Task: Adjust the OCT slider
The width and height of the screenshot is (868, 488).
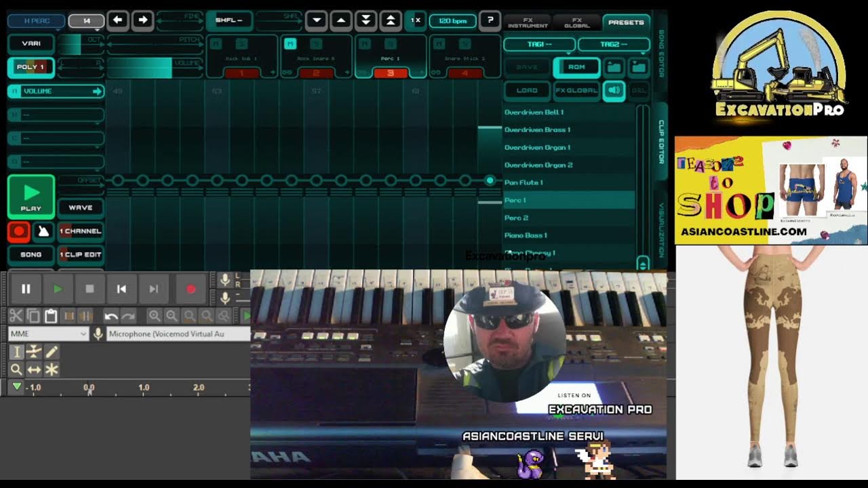Action: 81,44
